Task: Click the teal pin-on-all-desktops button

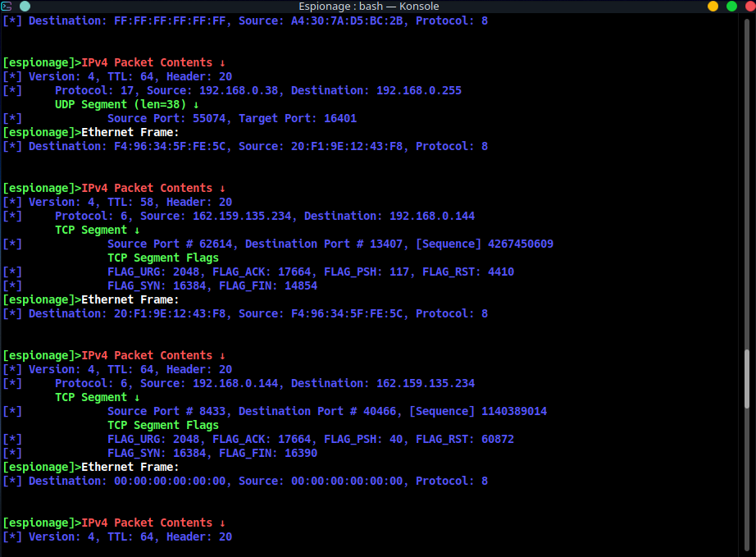Action: click(25, 7)
